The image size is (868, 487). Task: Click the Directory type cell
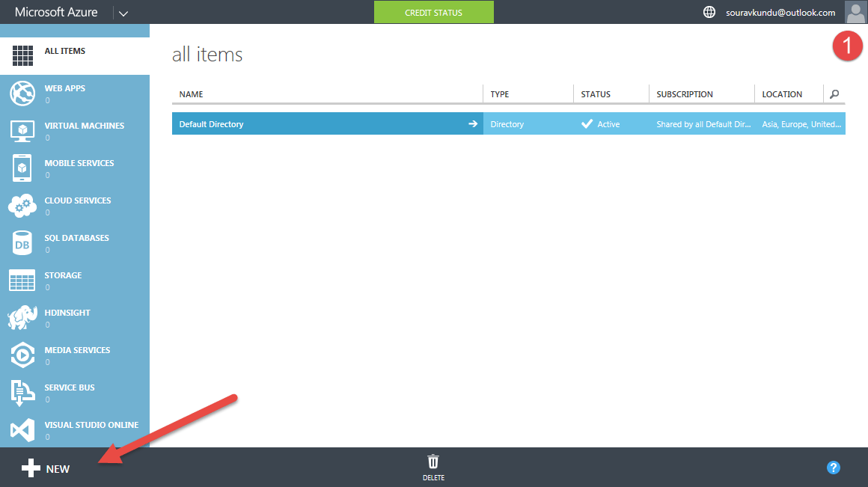528,123
